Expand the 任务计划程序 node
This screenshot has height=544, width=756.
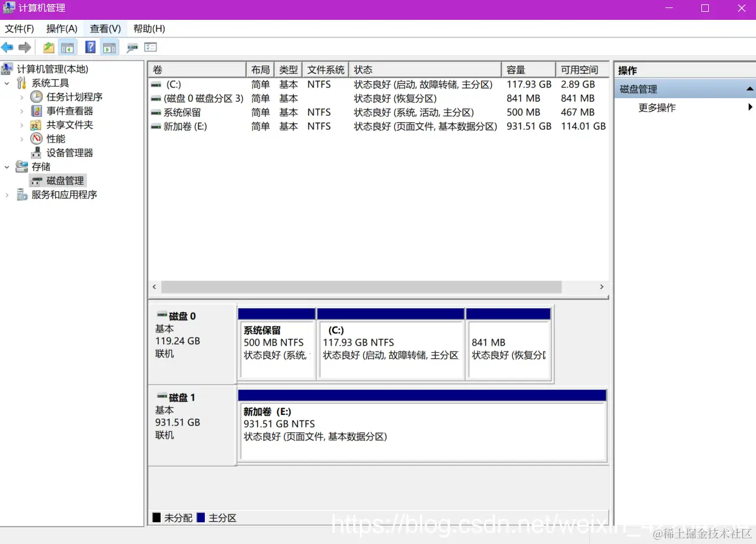click(x=22, y=97)
